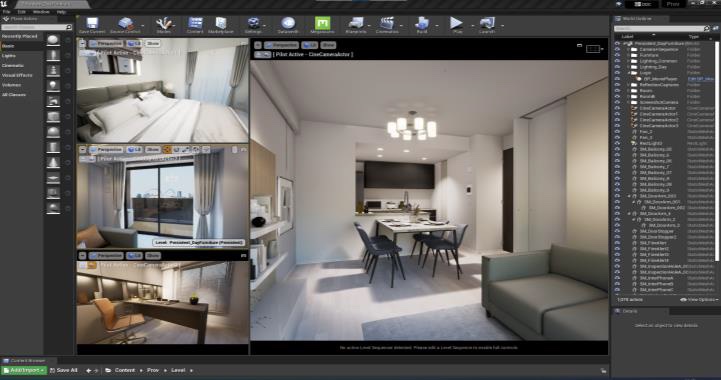Open the Window menu in the menu bar
This screenshot has width=721, height=380.
point(41,12)
